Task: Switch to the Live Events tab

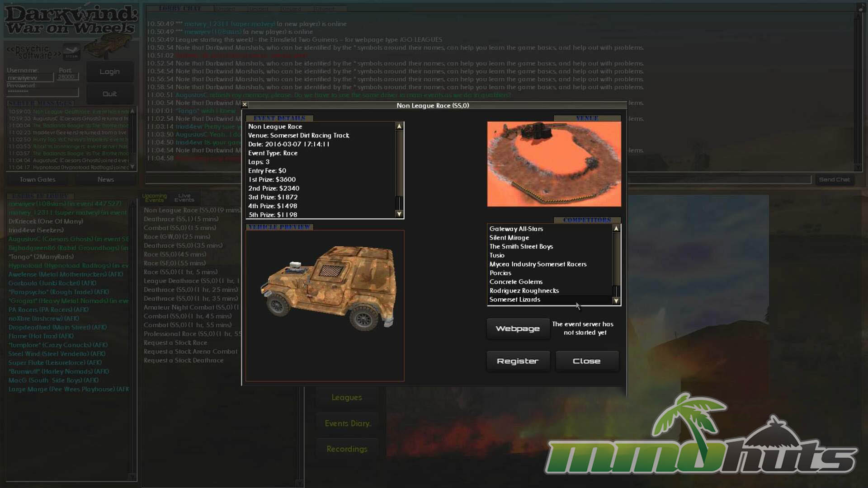Action: tap(184, 197)
